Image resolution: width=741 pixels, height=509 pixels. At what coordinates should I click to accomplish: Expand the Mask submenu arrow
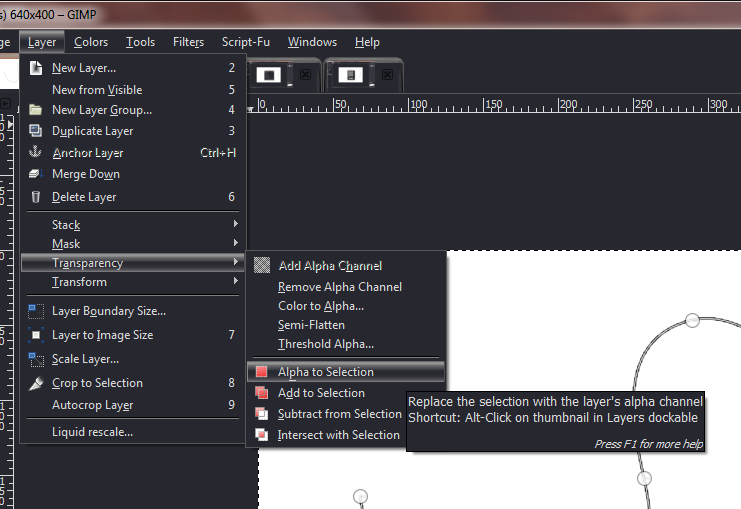tap(235, 243)
